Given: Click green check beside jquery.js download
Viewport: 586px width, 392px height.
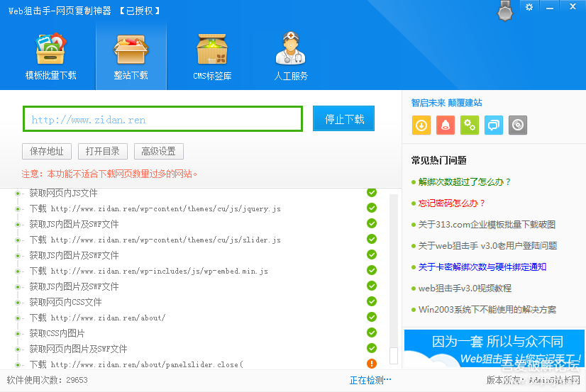Looking at the screenshot, I should pos(372,208).
